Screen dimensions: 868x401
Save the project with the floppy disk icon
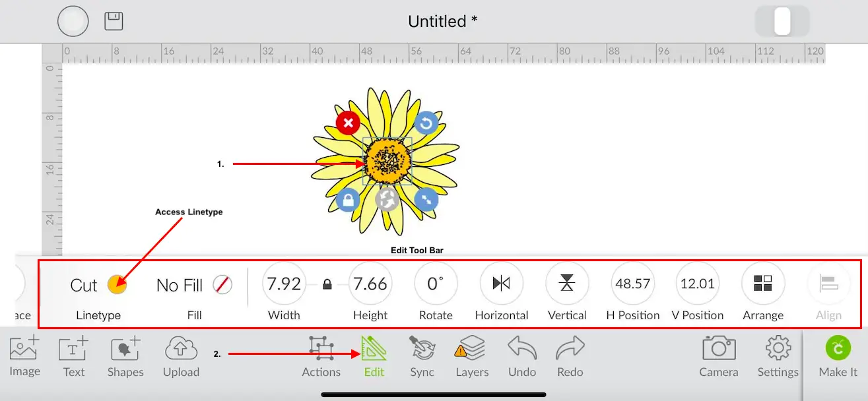(114, 21)
